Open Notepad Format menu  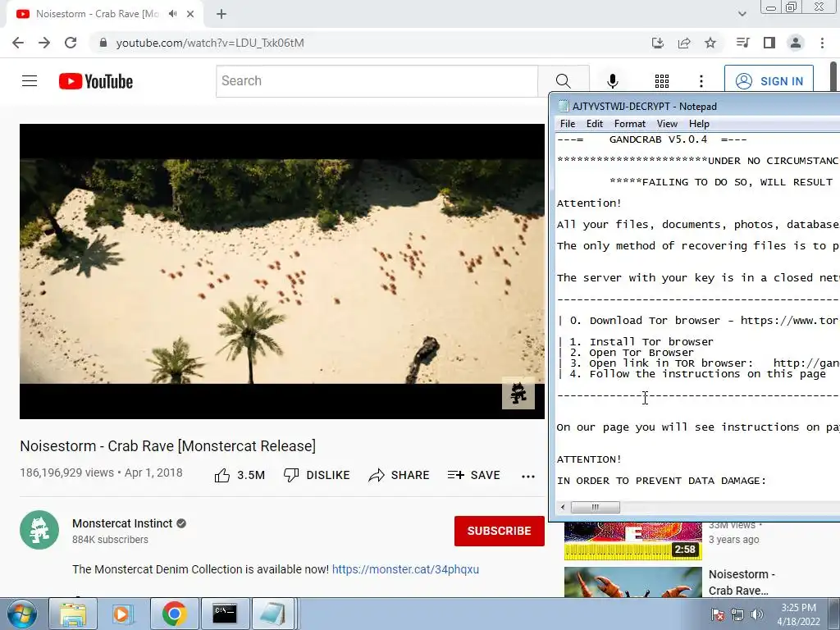pyautogui.click(x=629, y=124)
